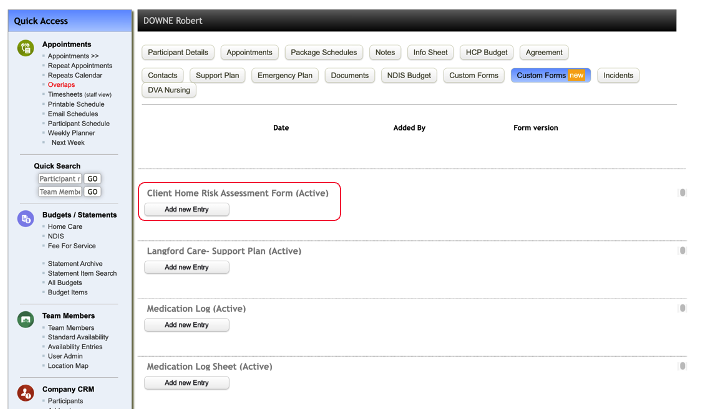
Task: Open the NDIS Budget tab
Action: (409, 75)
